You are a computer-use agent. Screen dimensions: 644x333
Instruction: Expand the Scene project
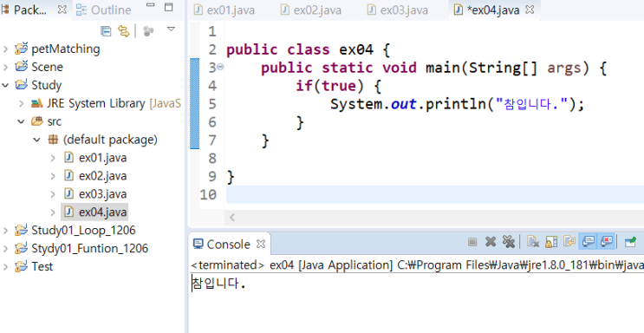click(x=5, y=67)
